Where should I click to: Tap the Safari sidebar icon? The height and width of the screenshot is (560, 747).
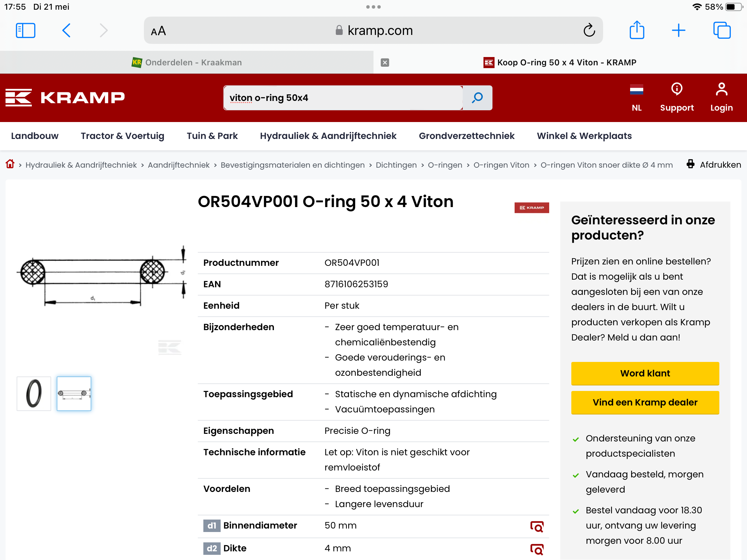click(x=26, y=30)
